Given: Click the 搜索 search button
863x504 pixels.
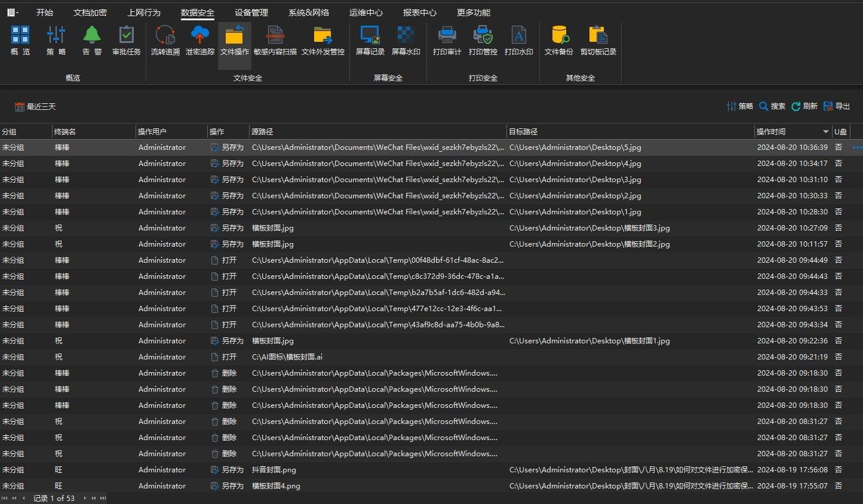Looking at the screenshot, I should tap(772, 106).
